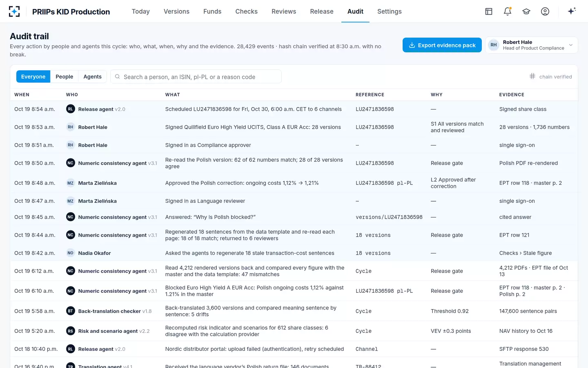The height and width of the screenshot is (368, 588).
Task: Click the RH avatar on Oct 19 8:53 row
Action: point(70,127)
